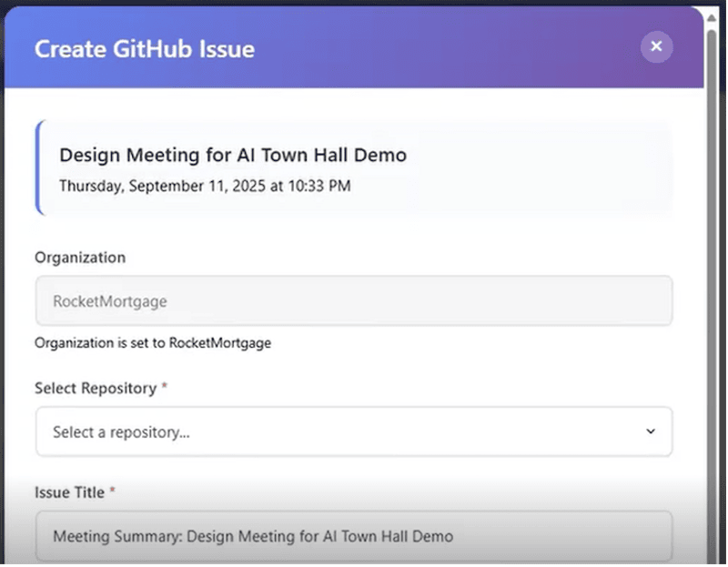Click the dropdown chevron on Select Repository
The height and width of the screenshot is (567, 728).
pyautogui.click(x=651, y=431)
